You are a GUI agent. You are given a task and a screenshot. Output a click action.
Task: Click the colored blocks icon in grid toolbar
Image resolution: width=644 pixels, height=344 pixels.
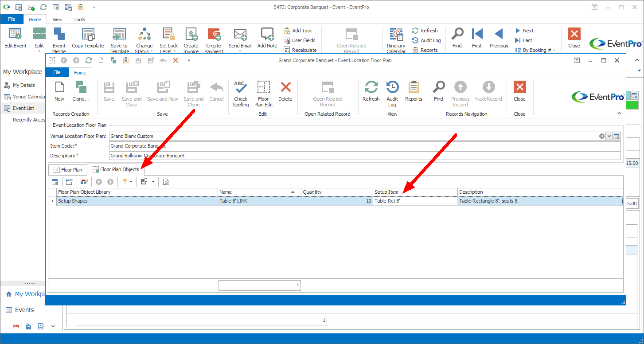(x=84, y=182)
